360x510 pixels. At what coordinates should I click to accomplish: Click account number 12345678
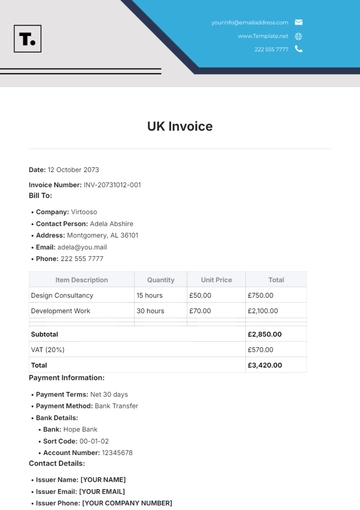117,453
